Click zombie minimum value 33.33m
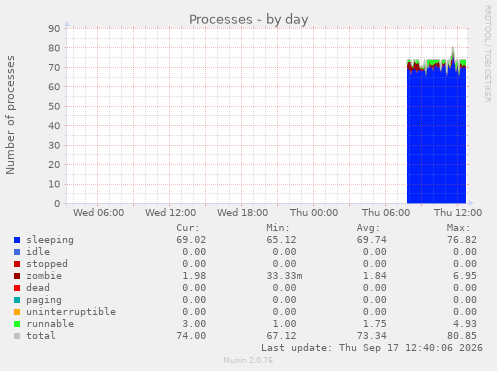497x371 pixels. coord(284,276)
